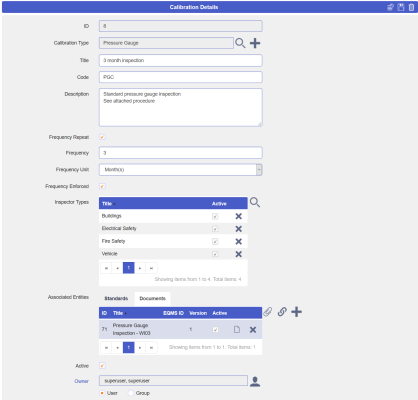Screen dimensions: 418x400
Task: Remove the Buildings inspector type
Action: click(x=239, y=216)
